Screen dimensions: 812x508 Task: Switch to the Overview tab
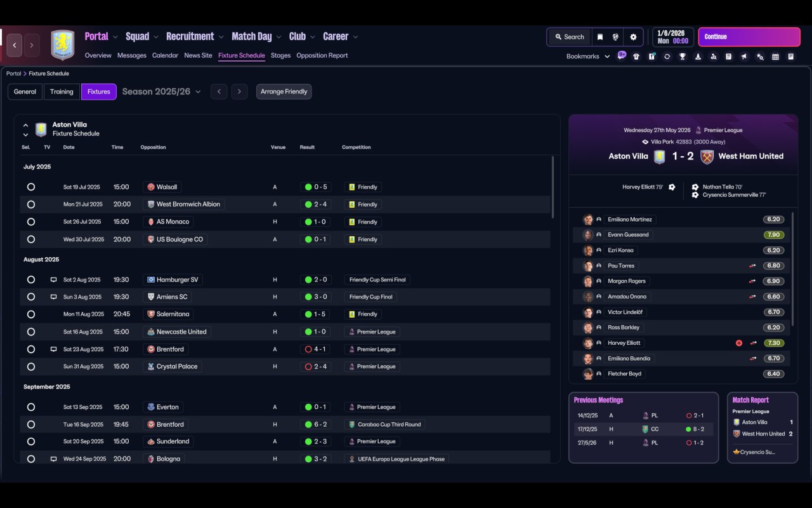point(98,55)
